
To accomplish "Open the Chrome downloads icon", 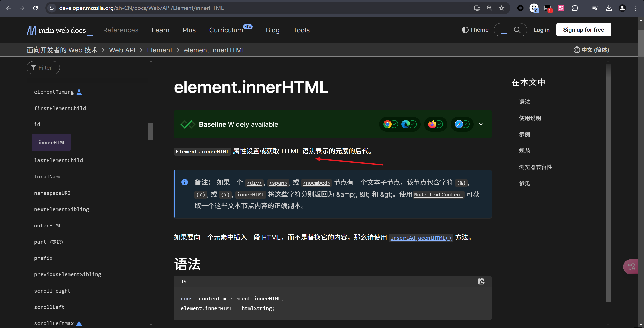I will click(x=609, y=8).
